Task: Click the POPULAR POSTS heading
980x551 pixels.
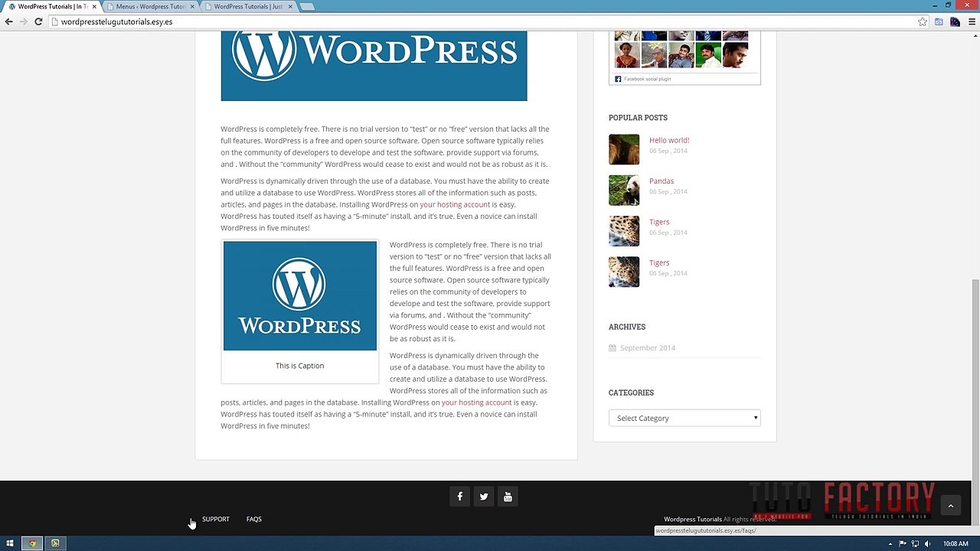Action: tap(638, 118)
